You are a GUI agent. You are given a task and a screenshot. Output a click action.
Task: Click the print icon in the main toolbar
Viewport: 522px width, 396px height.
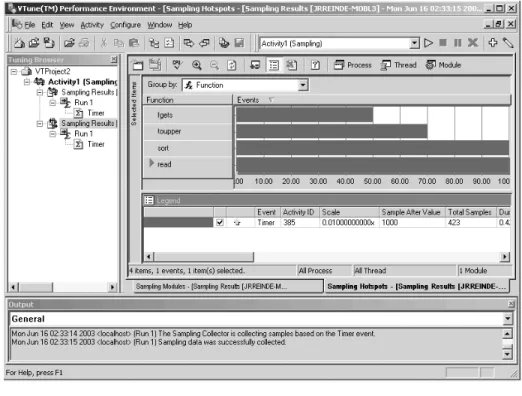click(x=85, y=43)
